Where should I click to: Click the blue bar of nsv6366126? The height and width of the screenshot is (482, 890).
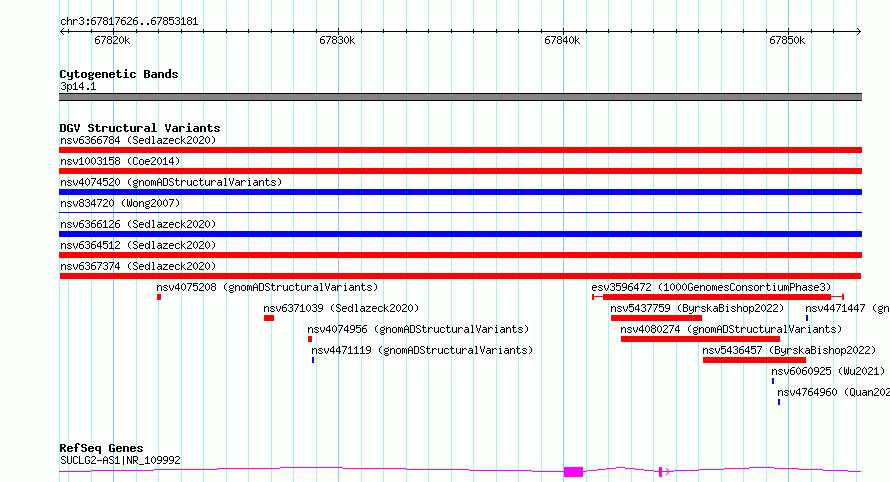click(x=460, y=234)
